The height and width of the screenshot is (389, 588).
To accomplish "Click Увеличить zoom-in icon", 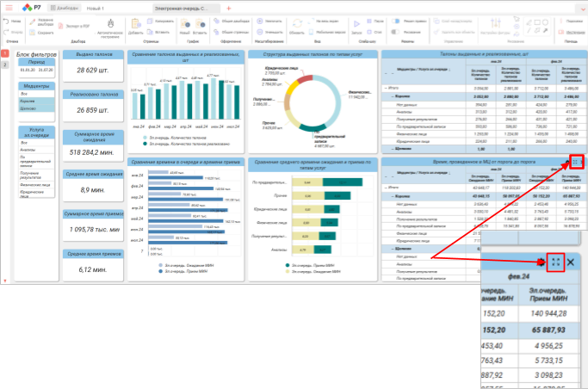I will point(259,21).
